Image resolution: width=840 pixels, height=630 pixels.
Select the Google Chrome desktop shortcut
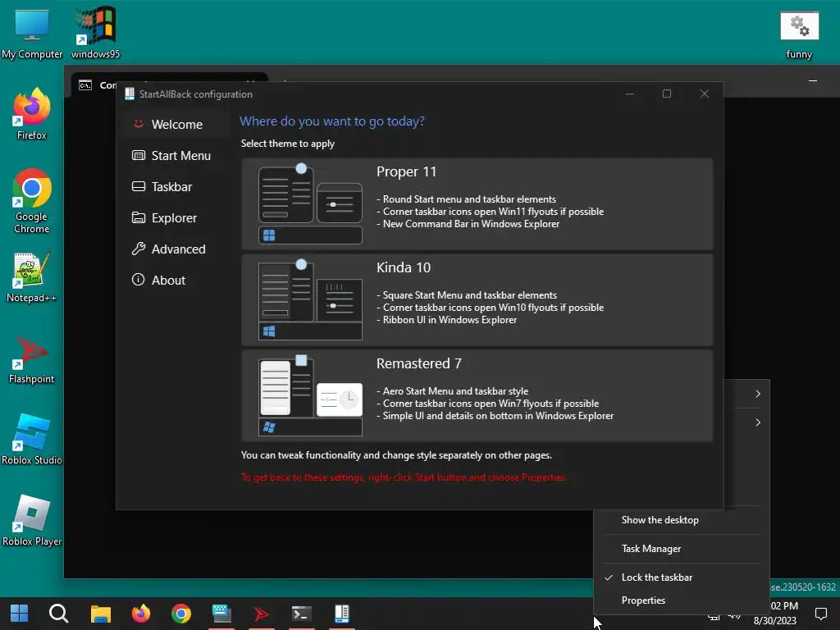(32, 202)
